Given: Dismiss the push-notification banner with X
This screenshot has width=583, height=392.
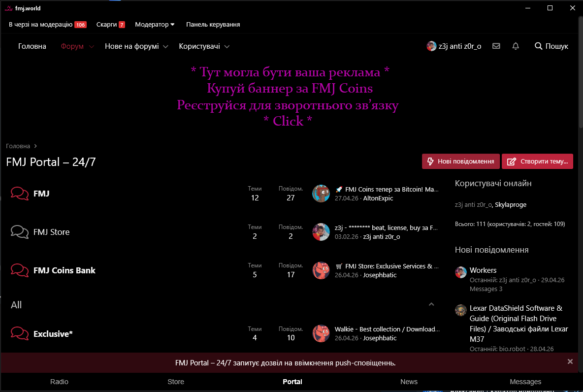Looking at the screenshot, I should click(570, 361).
